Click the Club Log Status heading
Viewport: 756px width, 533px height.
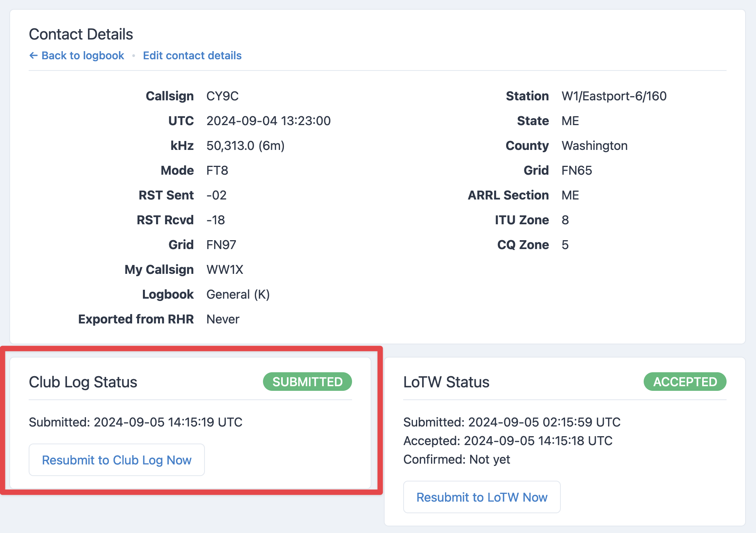pos(83,382)
